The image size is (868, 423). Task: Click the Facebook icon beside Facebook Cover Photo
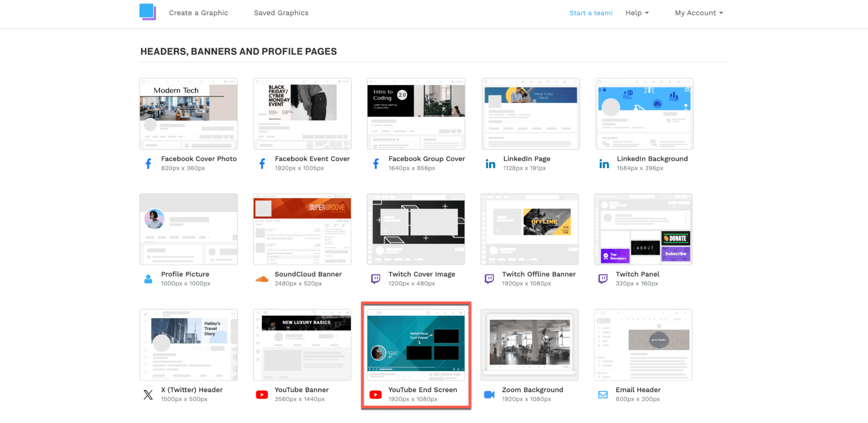tap(149, 164)
